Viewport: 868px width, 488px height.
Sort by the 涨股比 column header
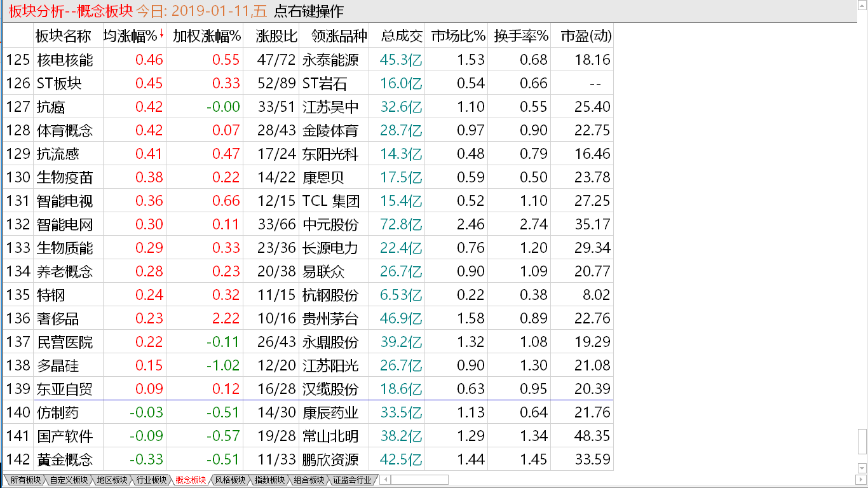(x=272, y=36)
